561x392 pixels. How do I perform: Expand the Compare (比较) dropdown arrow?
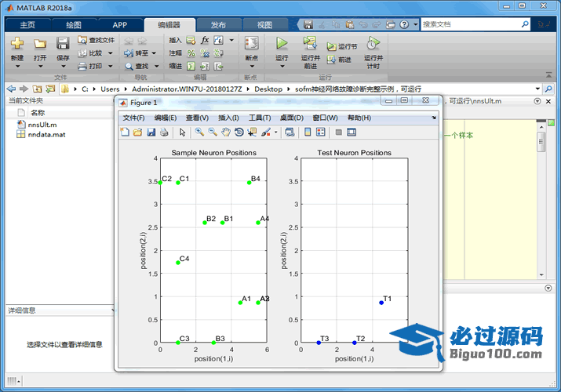click(110, 53)
